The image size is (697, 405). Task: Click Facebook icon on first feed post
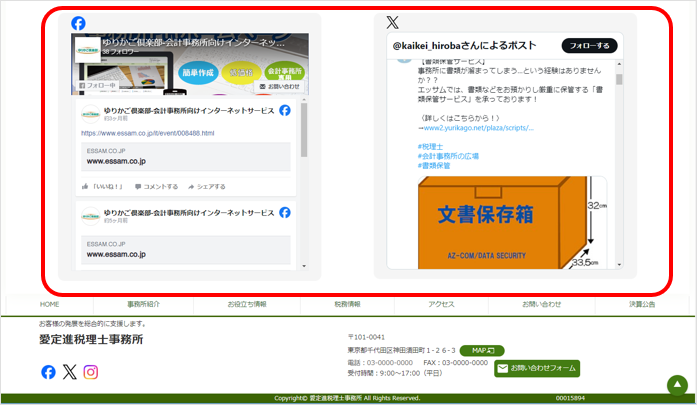coord(285,110)
